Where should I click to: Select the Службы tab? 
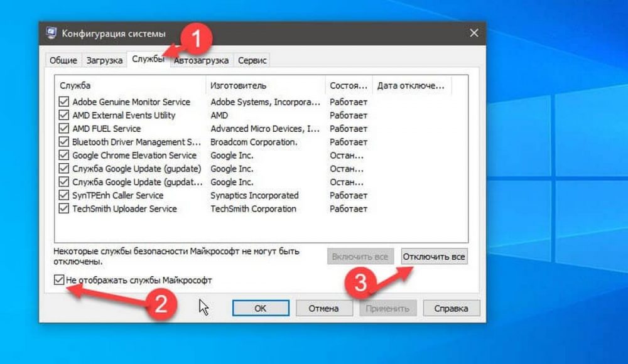[147, 59]
